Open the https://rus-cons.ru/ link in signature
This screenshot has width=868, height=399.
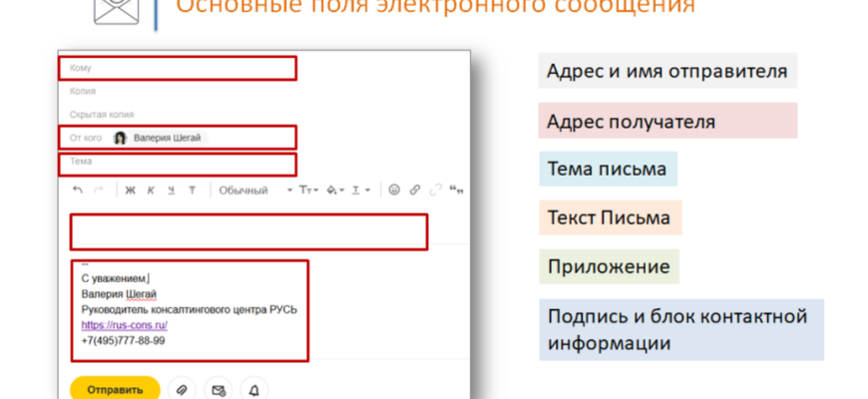click(124, 325)
